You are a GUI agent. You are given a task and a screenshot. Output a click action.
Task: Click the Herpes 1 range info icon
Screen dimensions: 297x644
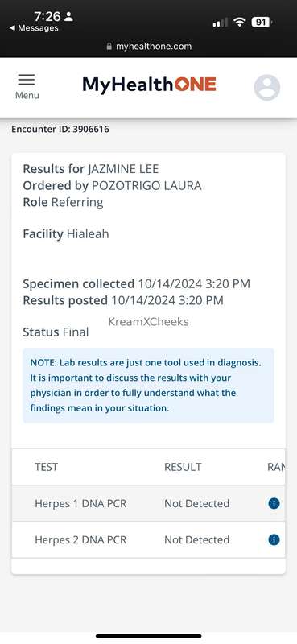(x=274, y=504)
